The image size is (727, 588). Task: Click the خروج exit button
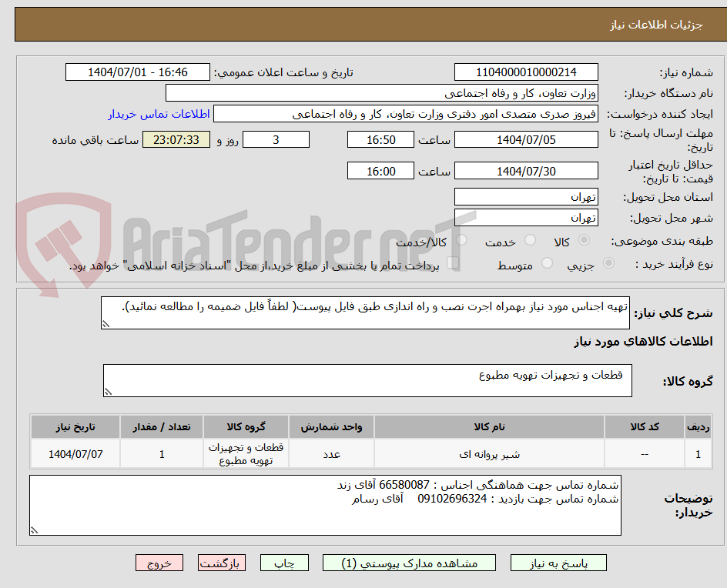click(159, 563)
